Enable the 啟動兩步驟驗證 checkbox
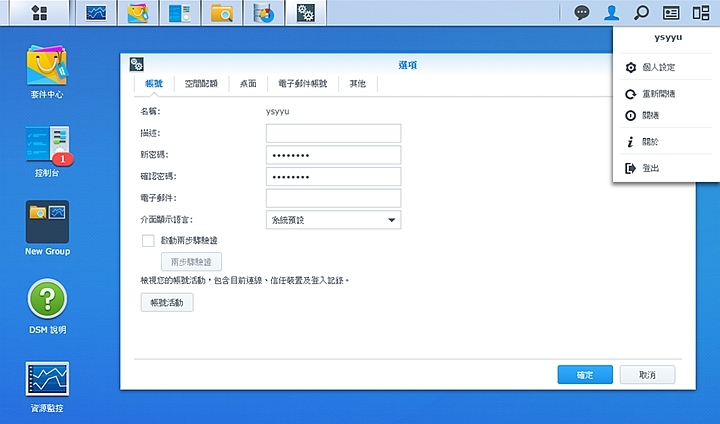 [x=148, y=241]
